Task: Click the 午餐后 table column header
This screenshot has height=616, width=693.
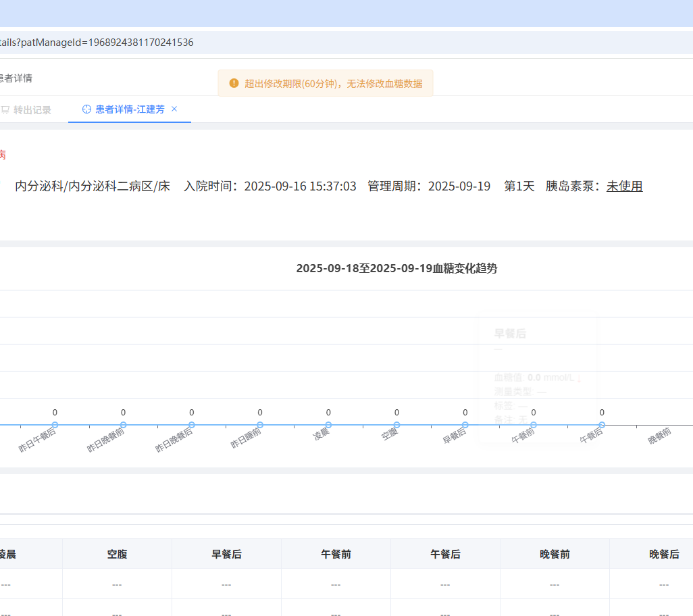Action: click(446, 554)
